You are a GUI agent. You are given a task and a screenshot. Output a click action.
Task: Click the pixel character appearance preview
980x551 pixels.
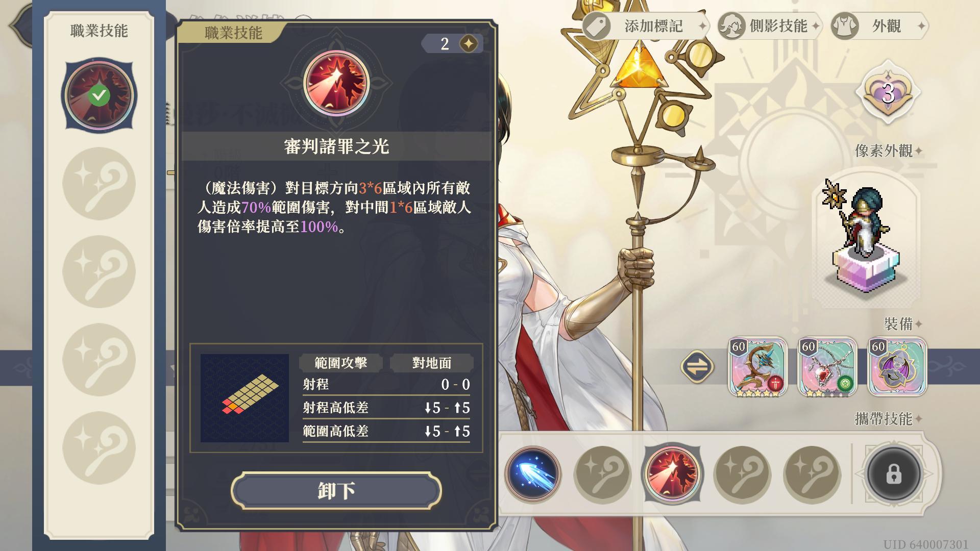pos(866,237)
